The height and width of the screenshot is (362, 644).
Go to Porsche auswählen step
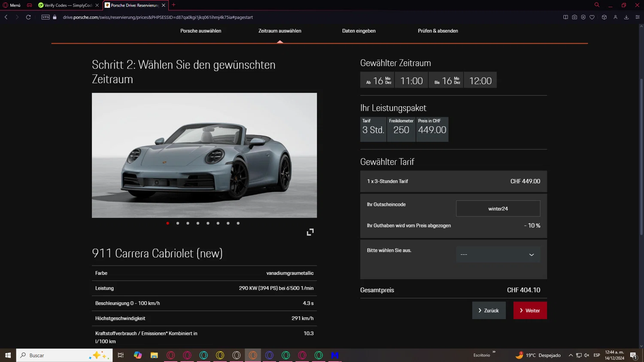(x=200, y=31)
